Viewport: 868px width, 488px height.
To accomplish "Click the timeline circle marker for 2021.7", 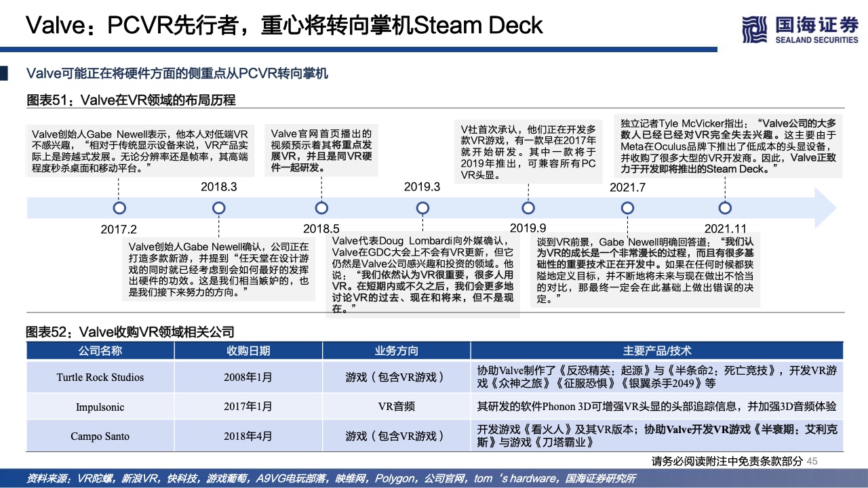I will (x=627, y=208).
